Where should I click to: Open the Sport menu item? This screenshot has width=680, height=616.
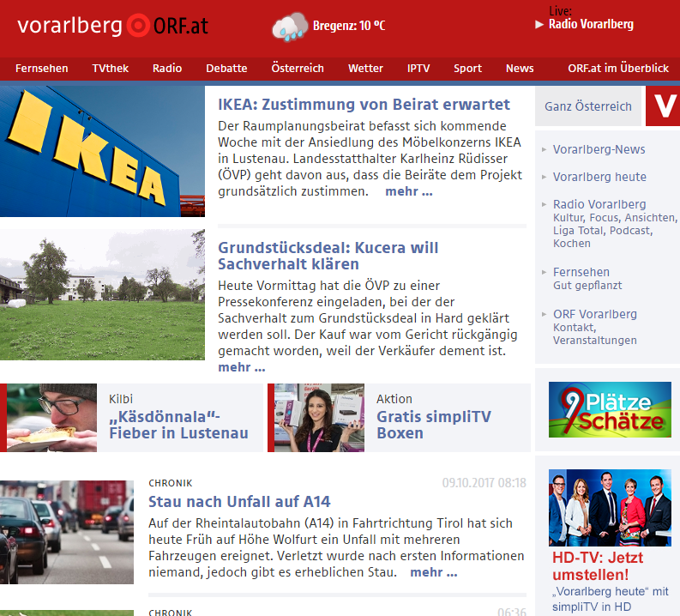click(x=467, y=69)
